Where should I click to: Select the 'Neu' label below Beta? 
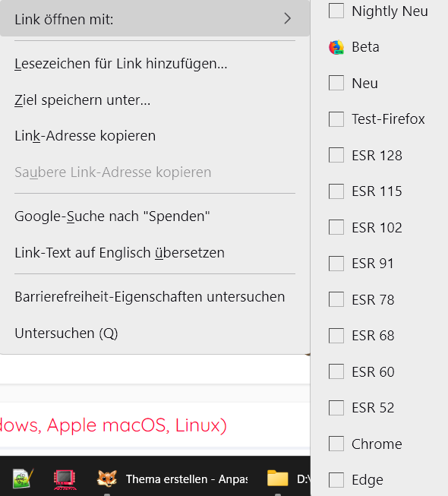(x=364, y=84)
